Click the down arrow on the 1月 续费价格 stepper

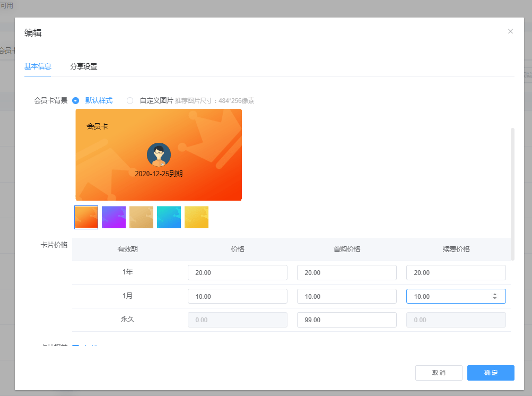(495, 298)
